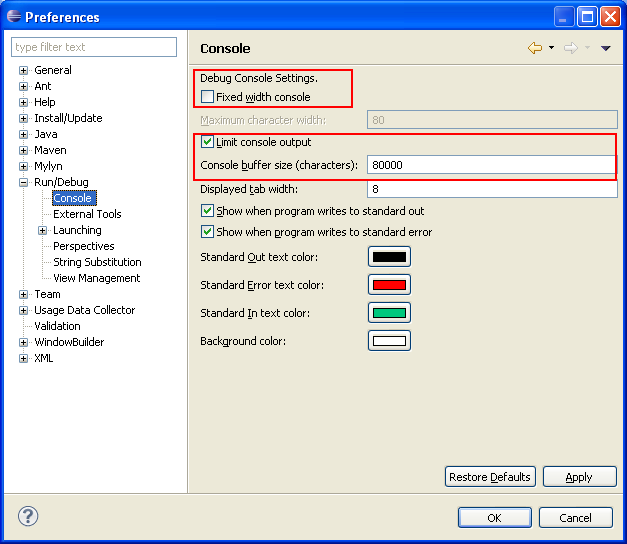Maximize the Preferences window

[x=587, y=17]
